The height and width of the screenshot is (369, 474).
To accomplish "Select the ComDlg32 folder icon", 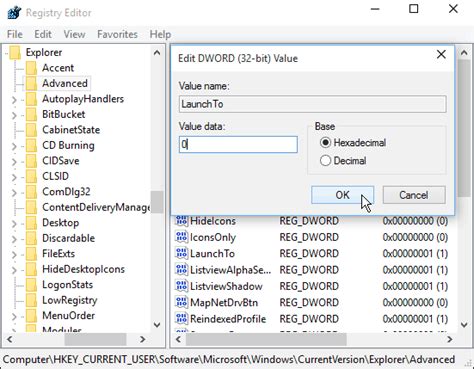I will (x=31, y=192).
